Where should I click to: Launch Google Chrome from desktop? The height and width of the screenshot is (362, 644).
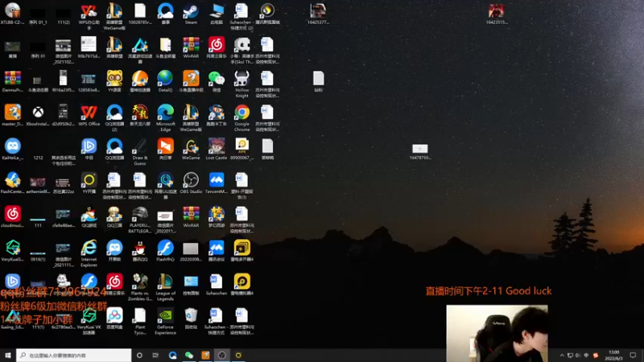[242, 117]
